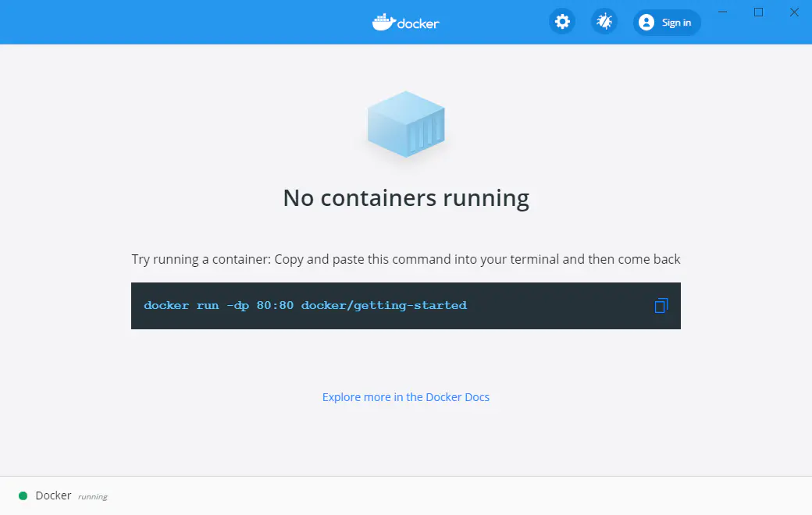
Task: Copy the docker run command via copy icon
Action: click(661, 306)
